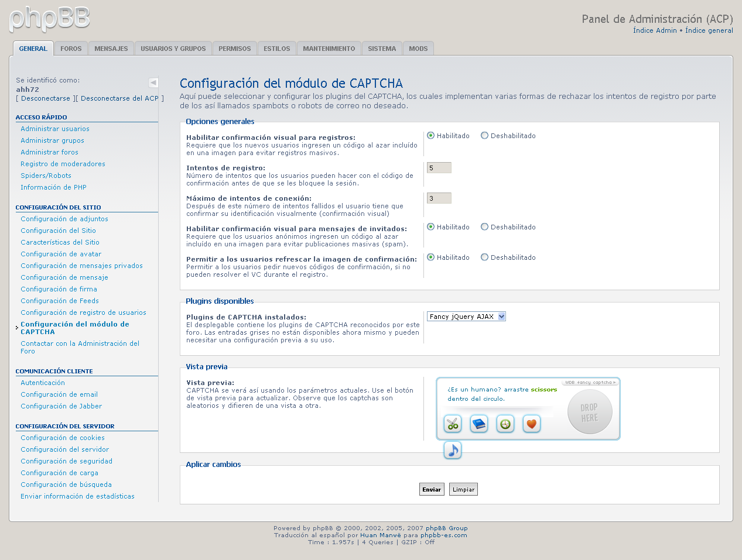Click the music note audio captcha icon
The width and height of the screenshot is (742, 560).
click(452, 450)
